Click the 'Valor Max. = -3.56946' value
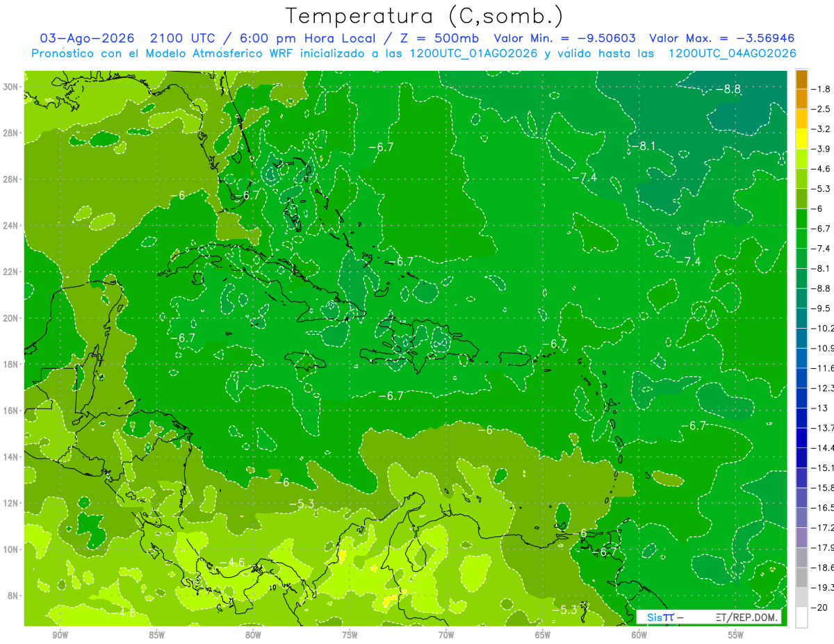This screenshot has width=834, height=644. tap(721, 38)
